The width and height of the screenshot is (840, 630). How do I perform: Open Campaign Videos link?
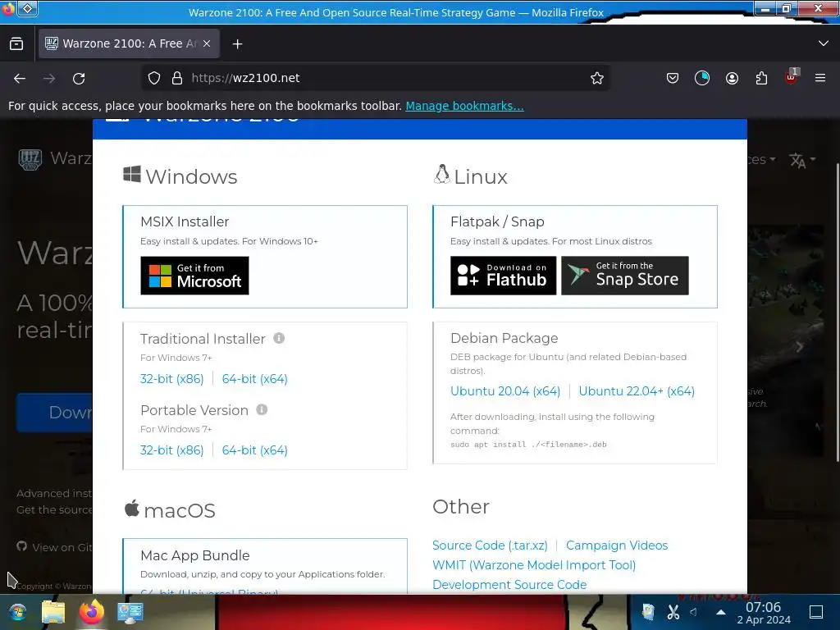pos(617,546)
